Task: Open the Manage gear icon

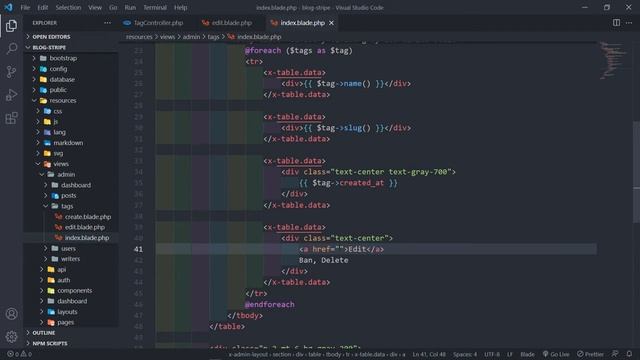Action: 11,336
